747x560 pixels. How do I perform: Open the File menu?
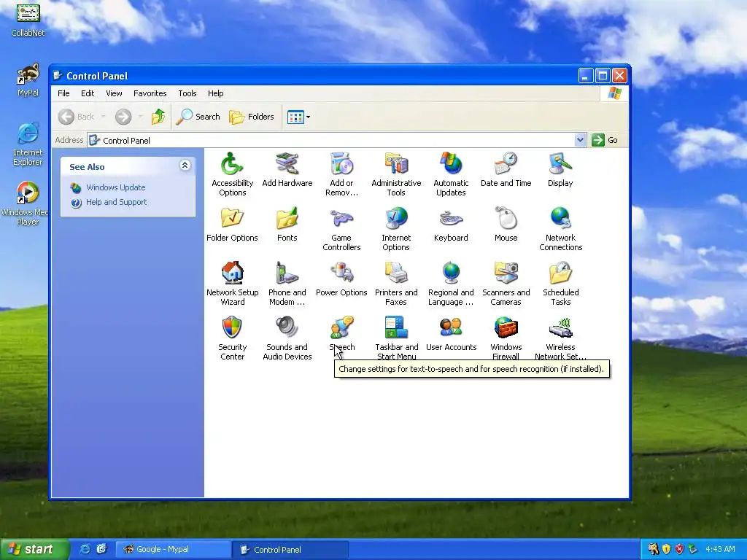tap(63, 93)
